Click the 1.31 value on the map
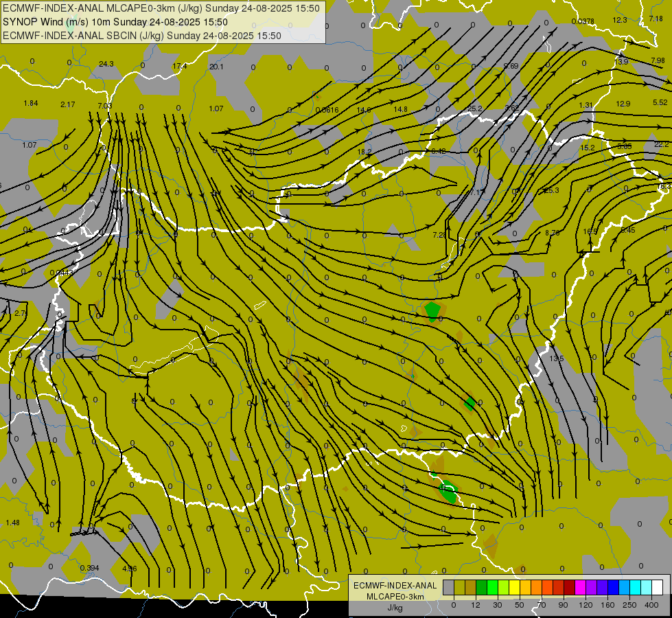This screenshot has height=618, width=672. (x=586, y=105)
